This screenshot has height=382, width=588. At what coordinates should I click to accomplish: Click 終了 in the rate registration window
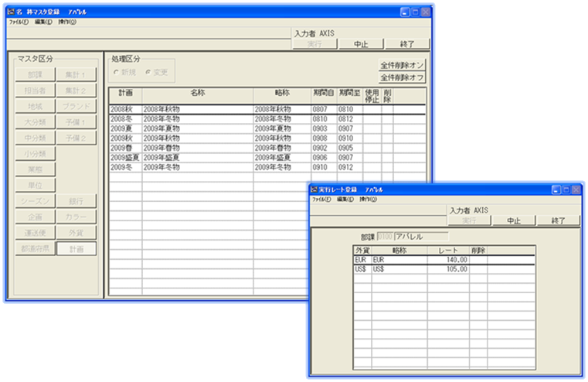[x=558, y=220]
